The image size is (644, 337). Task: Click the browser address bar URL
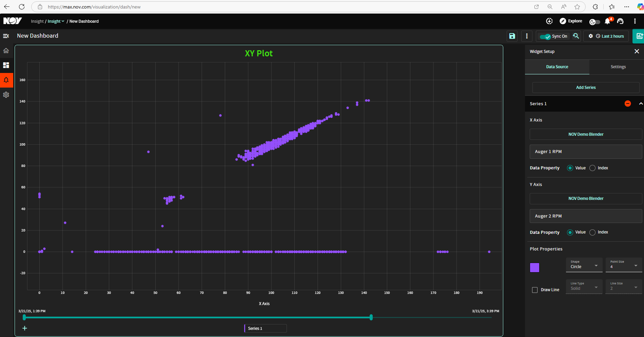pos(94,7)
